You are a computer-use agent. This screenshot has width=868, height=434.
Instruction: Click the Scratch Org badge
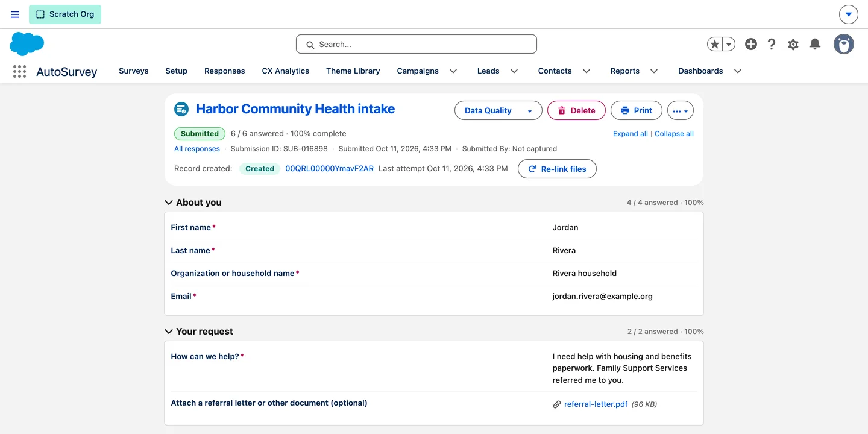(x=65, y=14)
